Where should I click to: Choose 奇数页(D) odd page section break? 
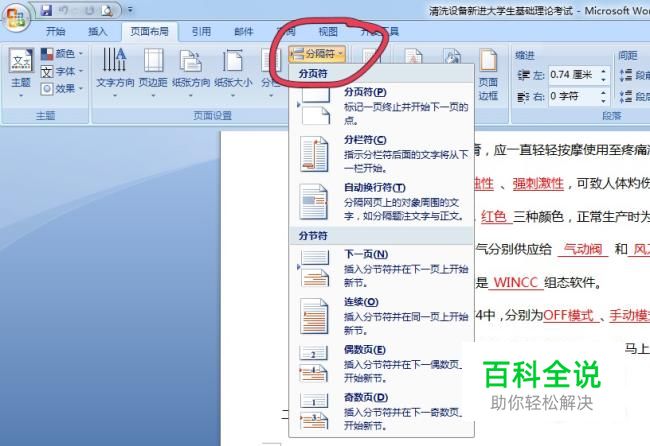pyautogui.click(x=381, y=412)
